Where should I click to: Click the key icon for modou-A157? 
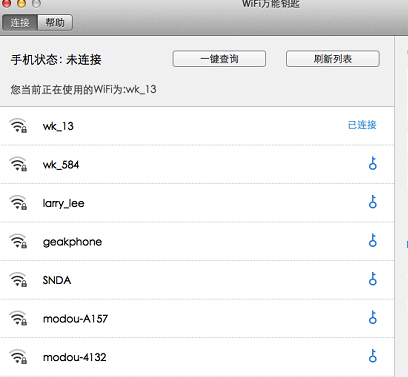coord(373,317)
